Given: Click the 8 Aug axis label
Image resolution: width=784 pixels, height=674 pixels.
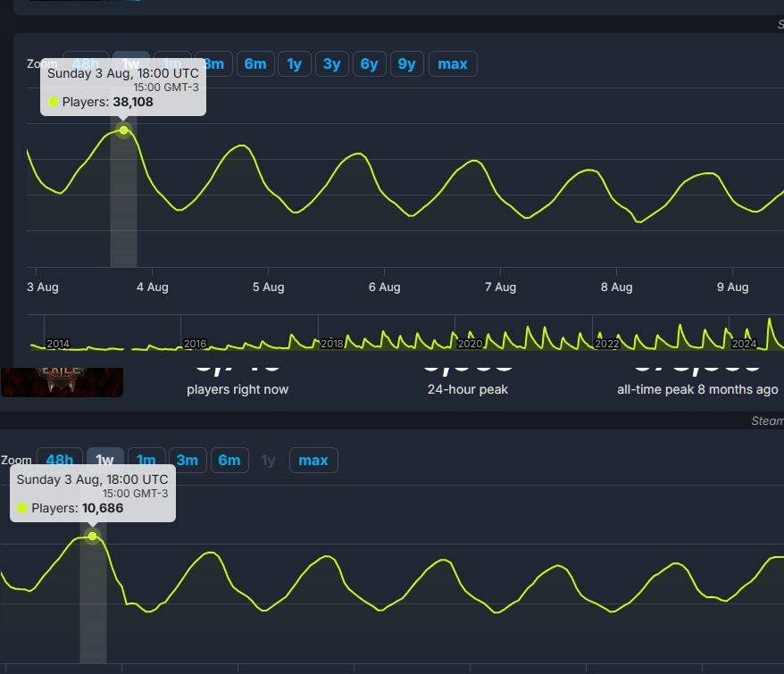Looking at the screenshot, I should pos(616,287).
